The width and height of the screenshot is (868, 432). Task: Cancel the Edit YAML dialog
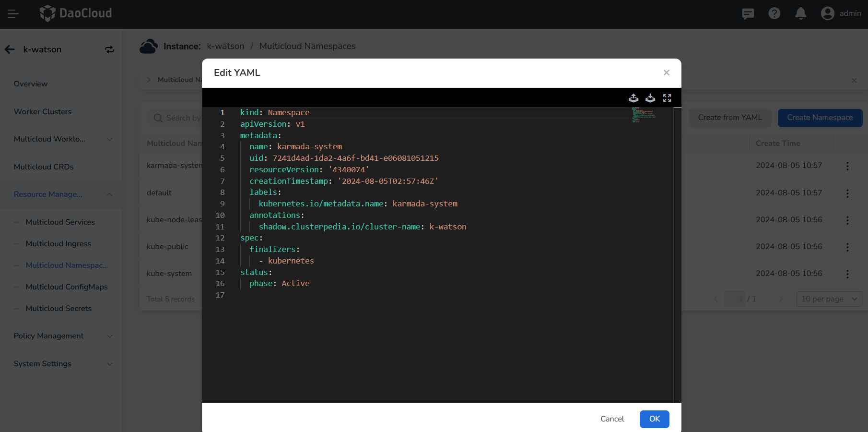[x=612, y=419]
